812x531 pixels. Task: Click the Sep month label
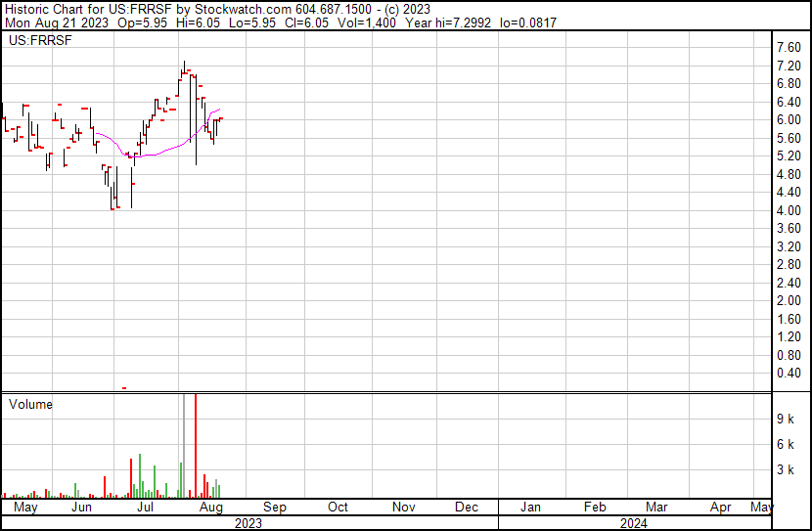tap(274, 508)
